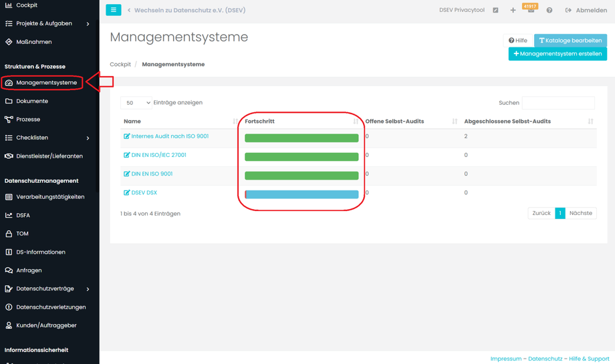The height and width of the screenshot is (364, 615).
Task: Open the DIN EN ISO 9001 link
Action: click(152, 174)
